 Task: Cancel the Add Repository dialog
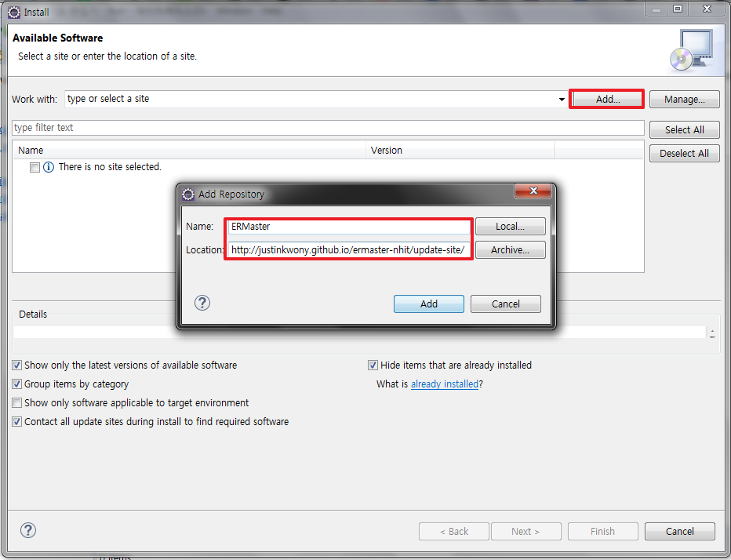505,304
